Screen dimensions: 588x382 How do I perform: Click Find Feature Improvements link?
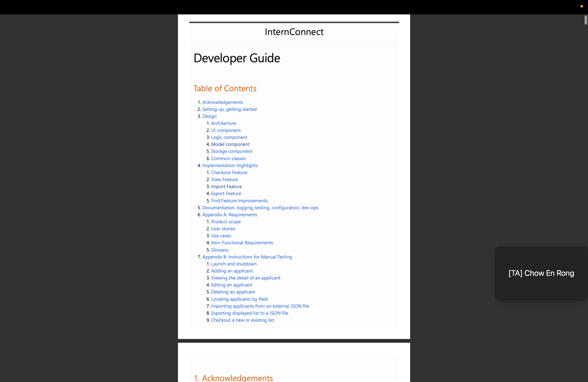(239, 201)
